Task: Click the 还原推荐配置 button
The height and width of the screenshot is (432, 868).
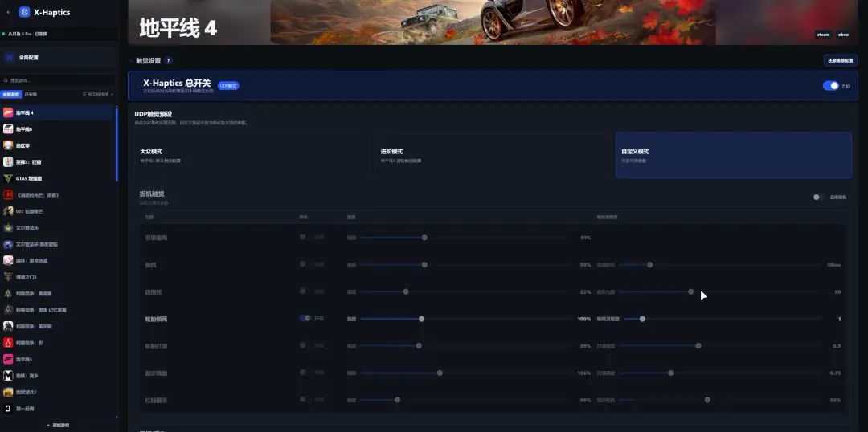Action: (x=841, y=60)
